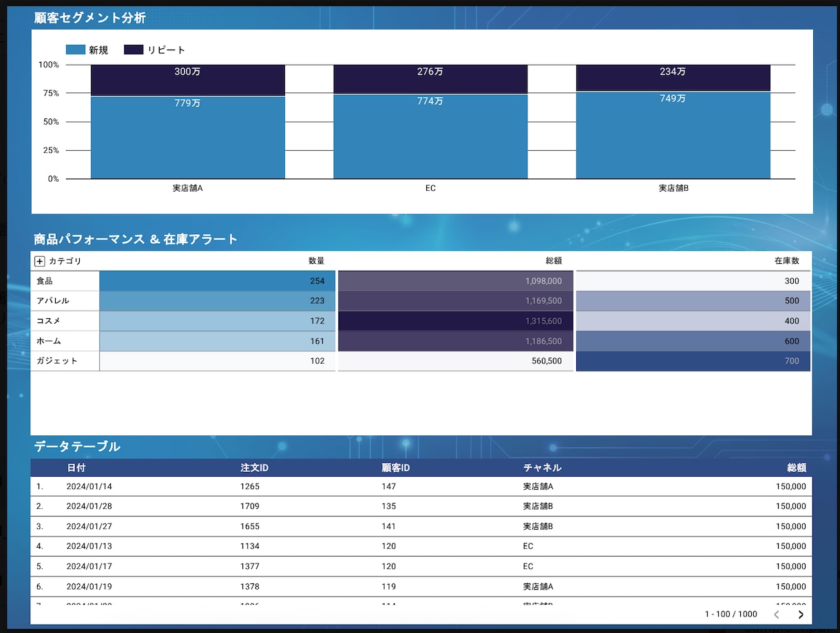Viewport: 840px width, 633px height.
Task: Click order ID 1377 in data table
Action: [x=250, y=566]
